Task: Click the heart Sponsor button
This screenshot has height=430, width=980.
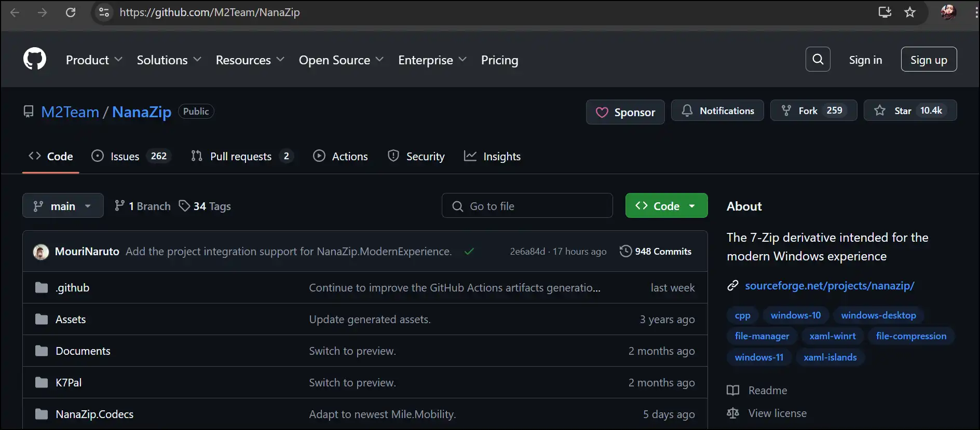Action: [x=625, y=112]
